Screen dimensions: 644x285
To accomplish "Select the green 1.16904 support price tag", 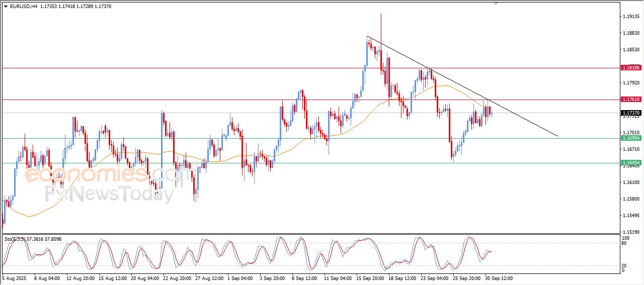I will point(630,138).
